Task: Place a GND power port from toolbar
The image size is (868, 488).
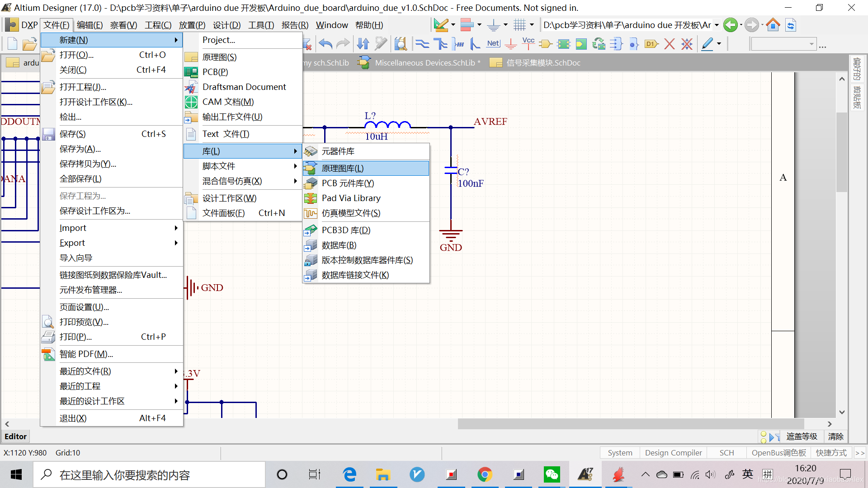Action: click(x=511, y=44)
